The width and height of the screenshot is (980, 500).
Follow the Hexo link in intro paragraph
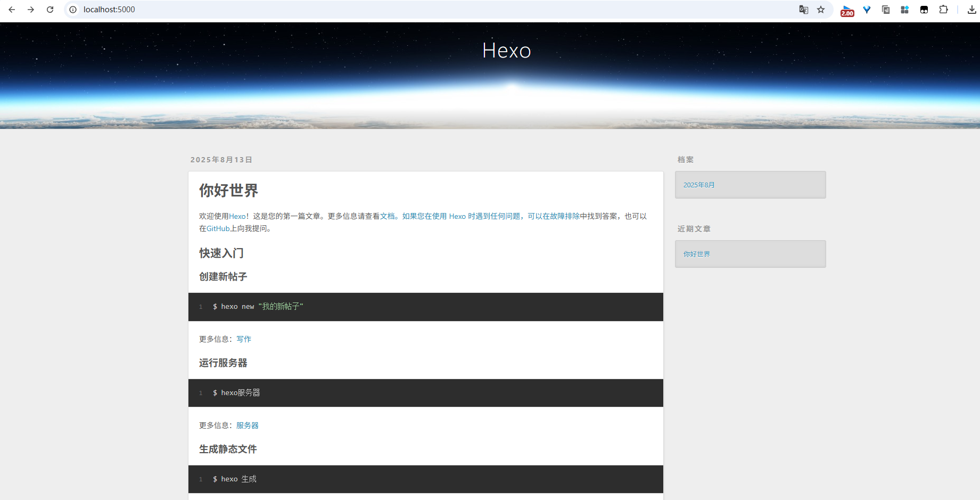pos(237,216)
